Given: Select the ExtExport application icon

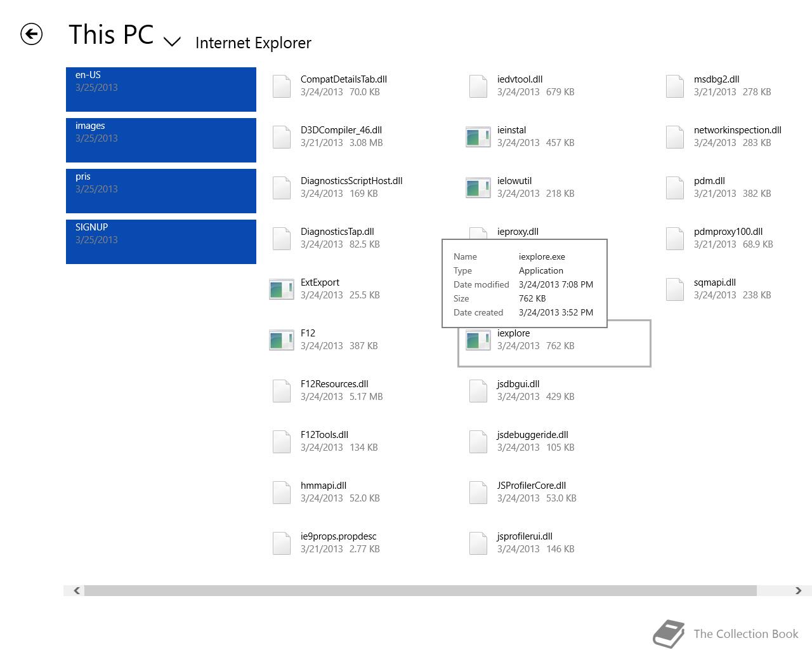Looking at the screenshot, I should pos(282,289).
